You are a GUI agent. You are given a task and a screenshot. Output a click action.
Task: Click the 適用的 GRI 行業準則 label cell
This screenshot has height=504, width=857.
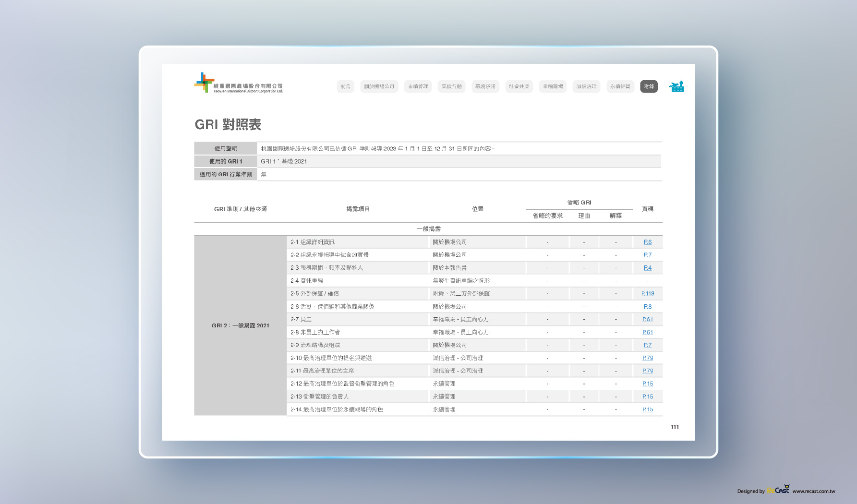coord(226,174)
